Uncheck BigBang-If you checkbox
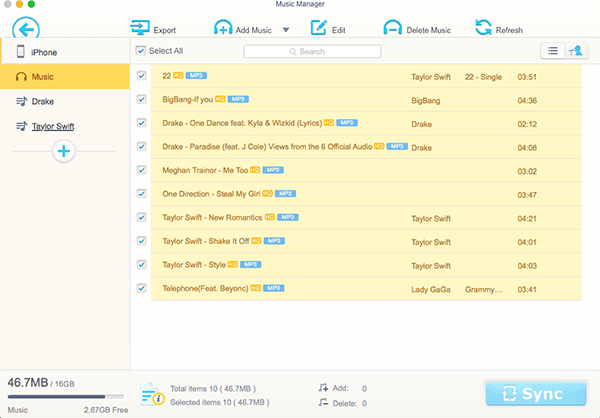 (142, 99)
